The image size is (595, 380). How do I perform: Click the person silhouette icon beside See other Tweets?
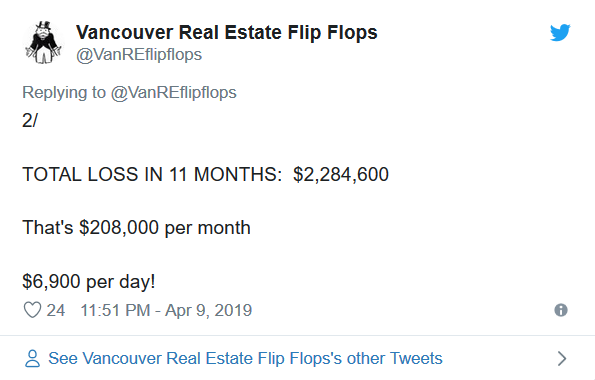tap(32, 358)
